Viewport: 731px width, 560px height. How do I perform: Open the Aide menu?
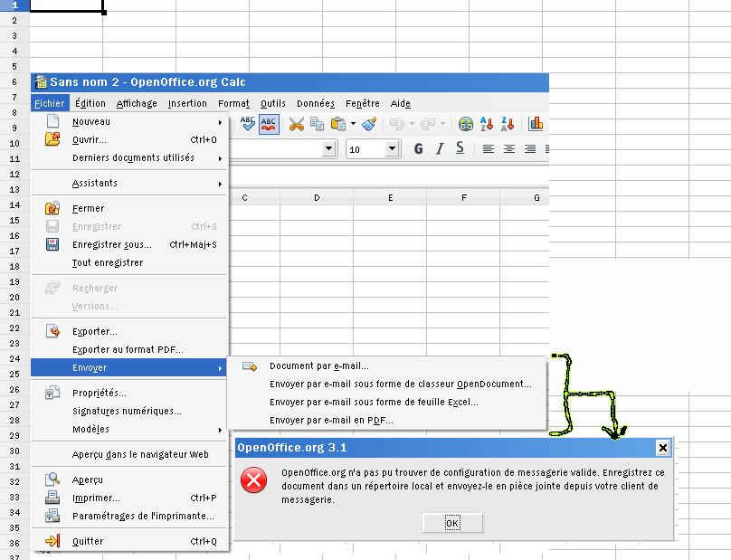401,103
